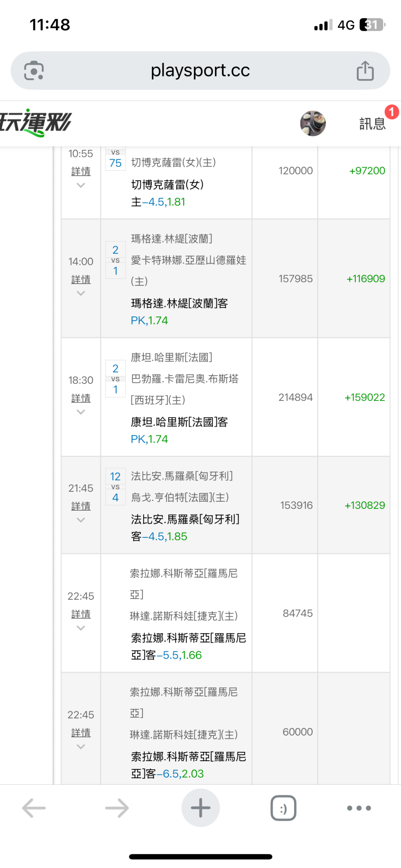Tap the camera scan icon in address bar
The image size is (401, 868).
pos(34,71)
